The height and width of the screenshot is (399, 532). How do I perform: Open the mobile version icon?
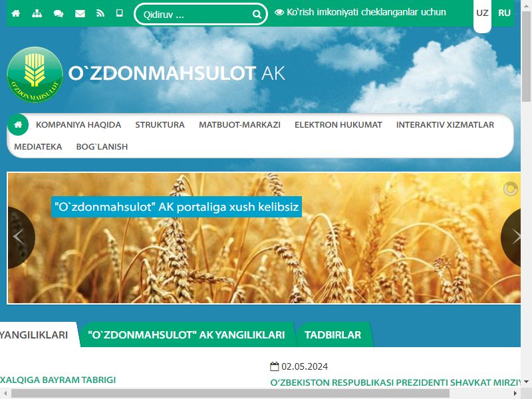[x=119, y=13]
